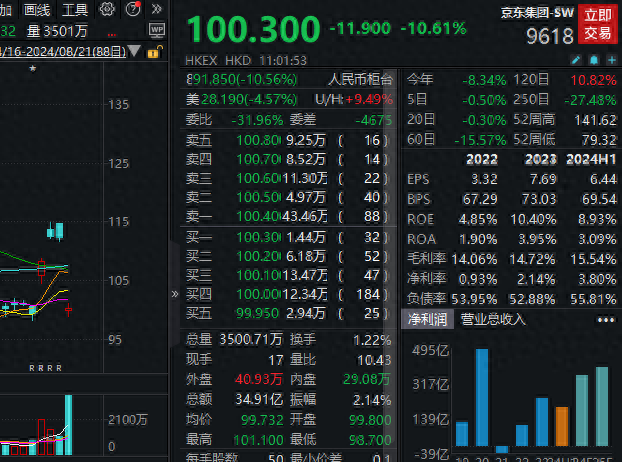Toggle the date range lock icon
Image resolution: width=622 pixels, height=462 pixels.
coord(155,52)
